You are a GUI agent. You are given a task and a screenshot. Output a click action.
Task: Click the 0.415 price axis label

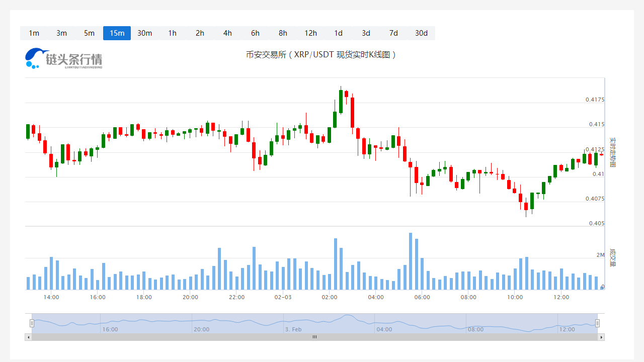pyautogui.click(x=597, y=124)
